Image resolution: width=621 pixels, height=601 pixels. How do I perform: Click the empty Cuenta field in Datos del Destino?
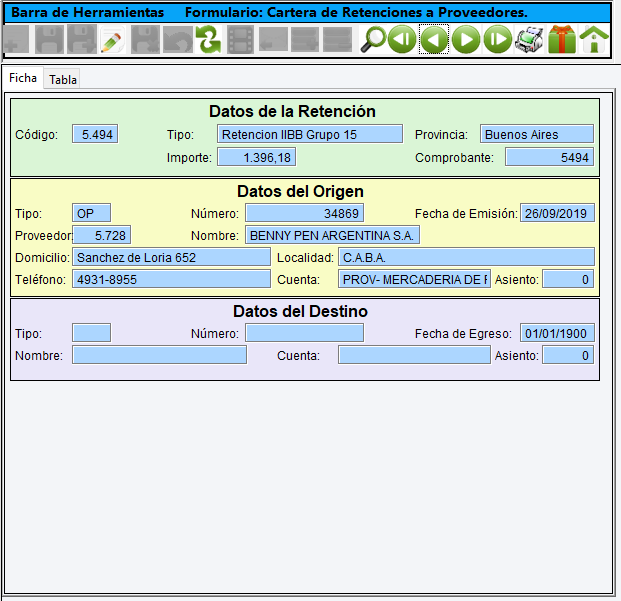pyautogui.click(x=414, y=355)
